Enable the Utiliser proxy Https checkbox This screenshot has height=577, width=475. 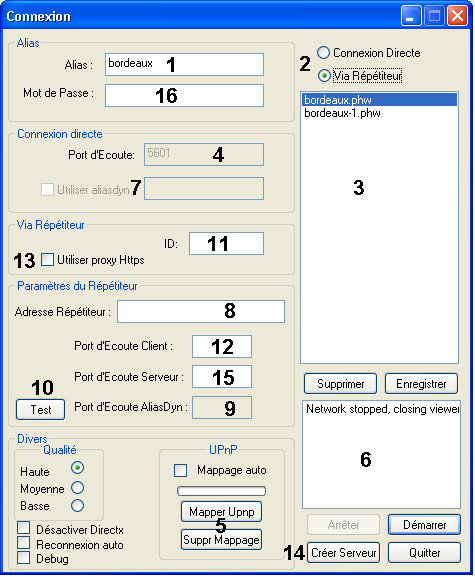(x=47, y=259)
